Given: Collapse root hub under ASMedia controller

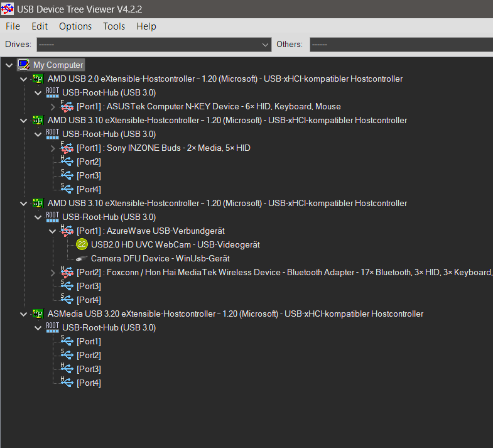Looking at the screenshot, I should 38,328.
